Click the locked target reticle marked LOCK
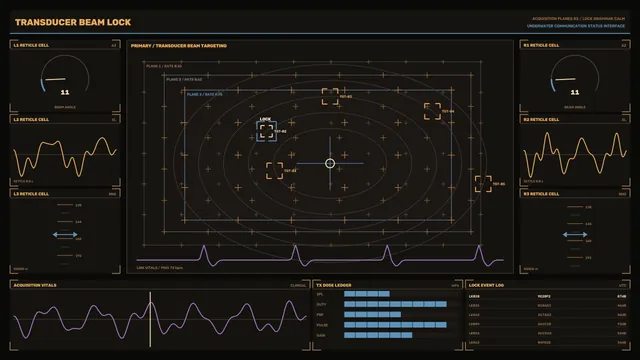The width and height of the screenshot is (640, 360). tap(267, 131)
